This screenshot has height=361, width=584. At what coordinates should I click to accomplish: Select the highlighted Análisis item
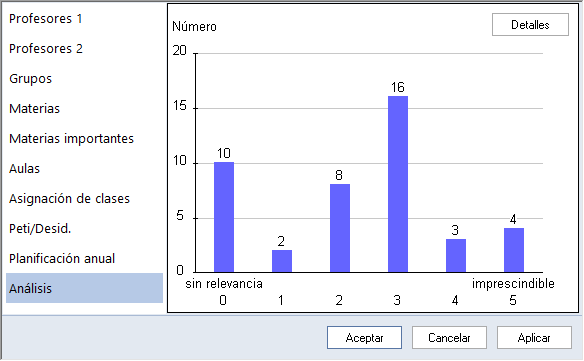click(x=84, y=288)
